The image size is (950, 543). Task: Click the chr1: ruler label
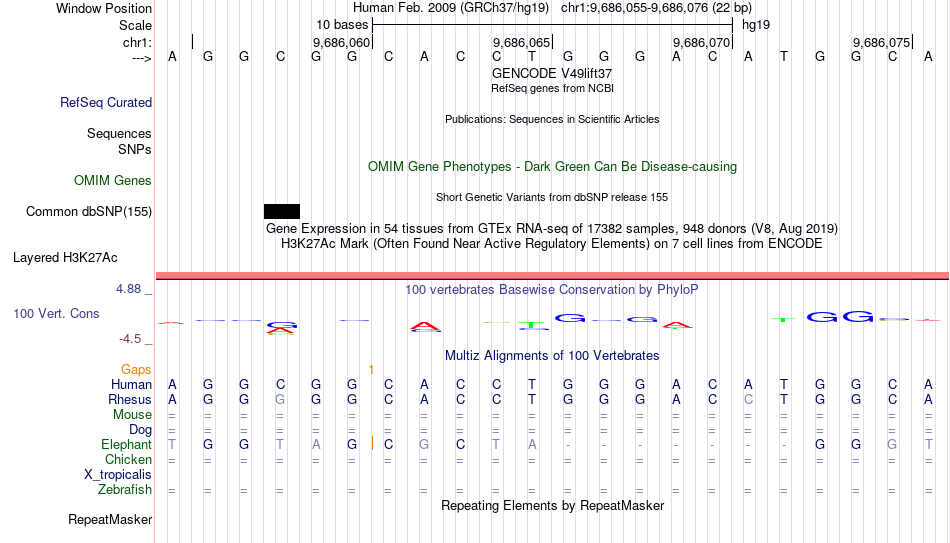tap(137, 42)
